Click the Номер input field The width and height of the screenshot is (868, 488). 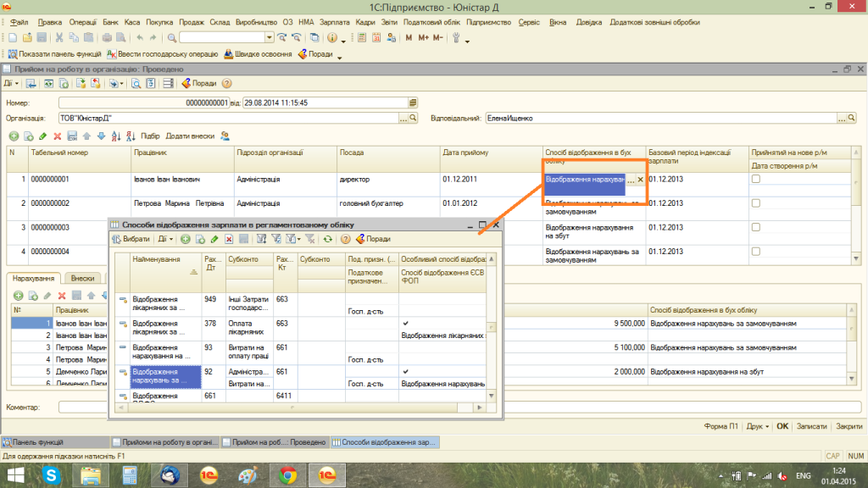pos(144,103)
